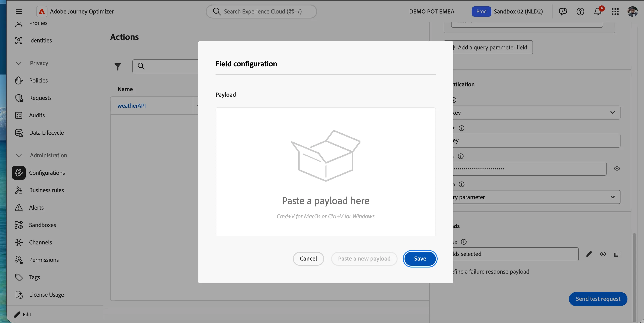Viewport: 644px width, 323px height.
Task: Open the app switcher grid
Action: (615, 12)
